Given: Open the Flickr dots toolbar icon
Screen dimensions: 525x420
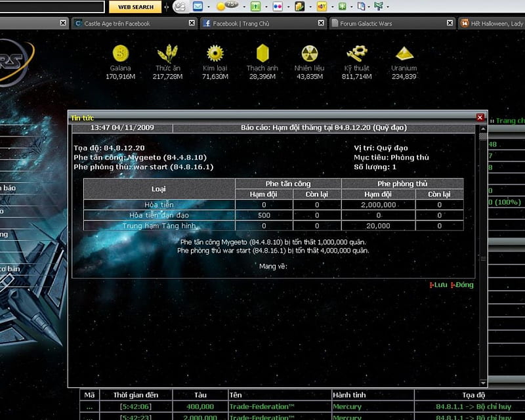Looking at the screenshot, I should [278, 7].
